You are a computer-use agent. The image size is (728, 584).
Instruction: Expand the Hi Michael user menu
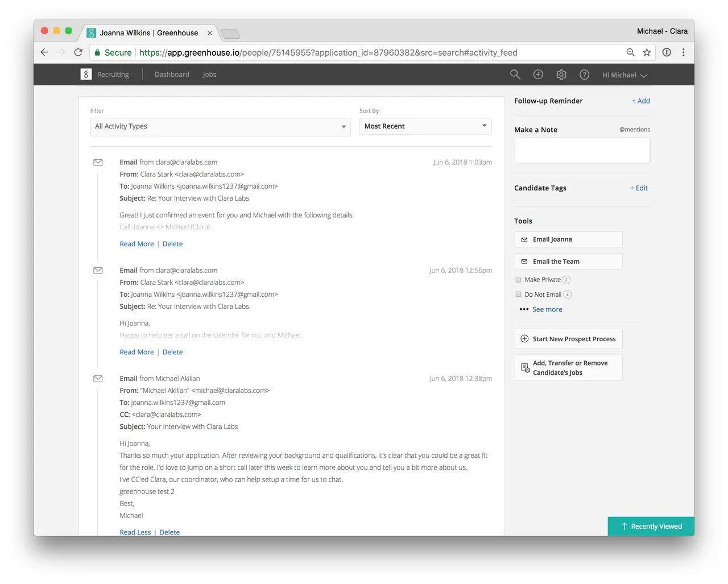coord(624,75)
